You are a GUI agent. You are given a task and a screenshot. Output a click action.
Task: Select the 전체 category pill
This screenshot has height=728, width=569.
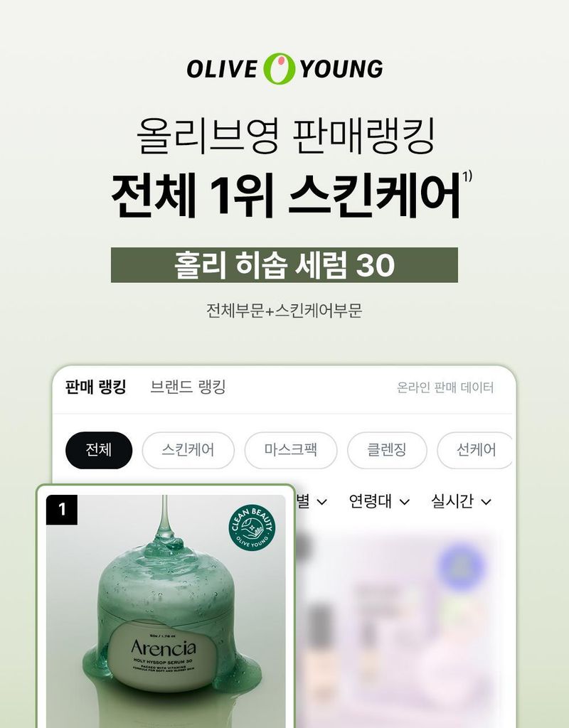[99, 450]
